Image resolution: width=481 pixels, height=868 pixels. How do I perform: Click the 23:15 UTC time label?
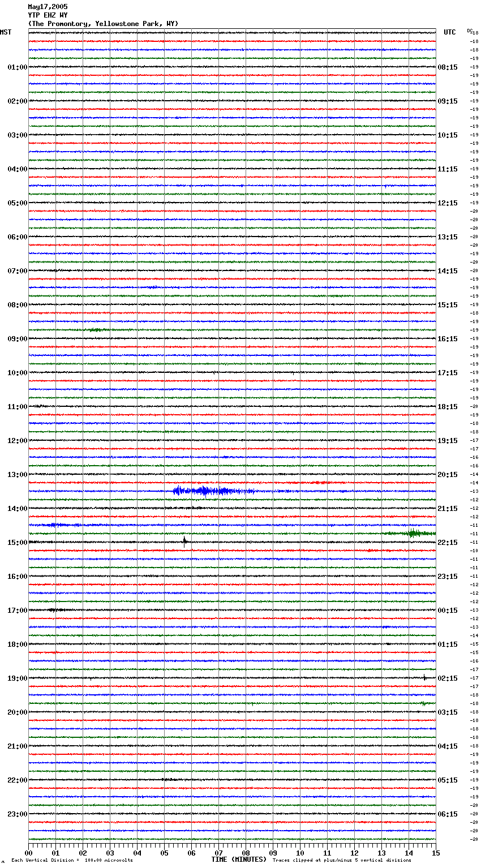448,577
